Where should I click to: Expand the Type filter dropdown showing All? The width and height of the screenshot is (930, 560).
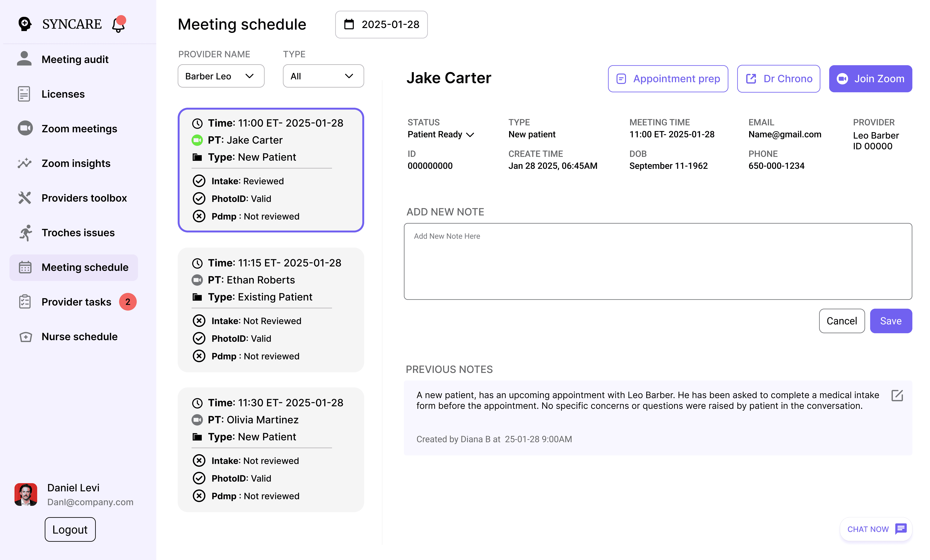click(323, 76)
